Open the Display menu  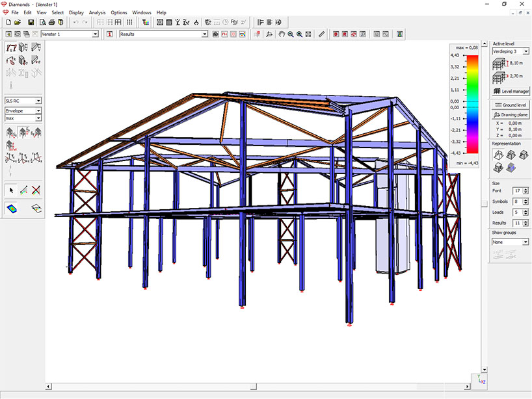pyautogui.click(x=76, y=12)
